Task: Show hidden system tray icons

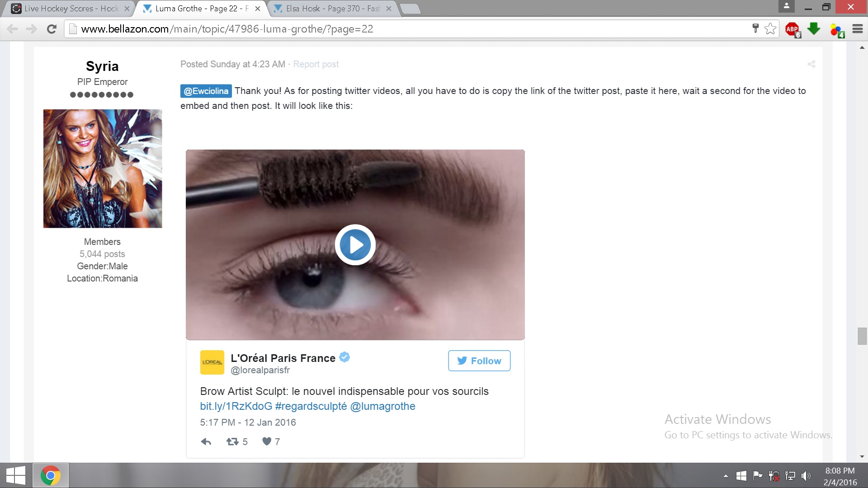Action: coord(726,476)
